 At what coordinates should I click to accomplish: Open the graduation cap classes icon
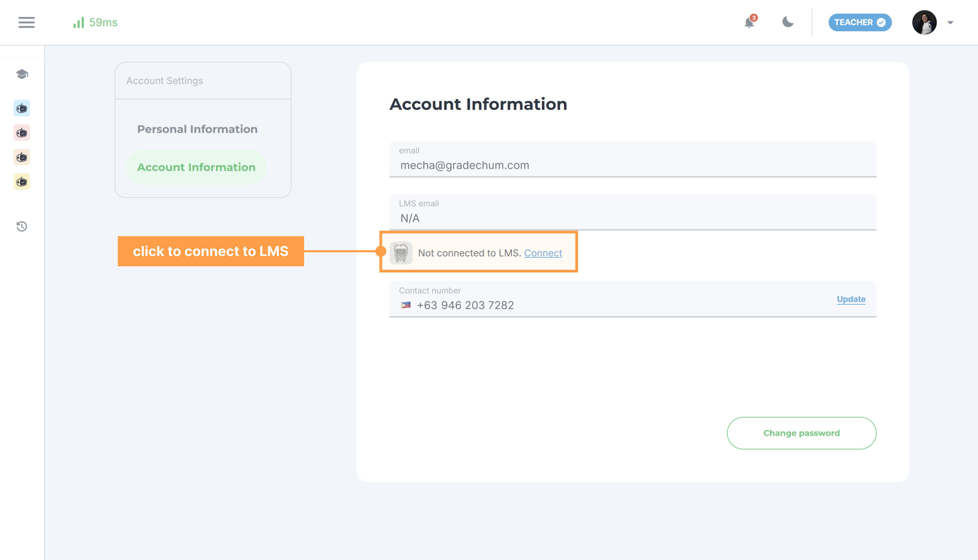[x=22, y=74]
